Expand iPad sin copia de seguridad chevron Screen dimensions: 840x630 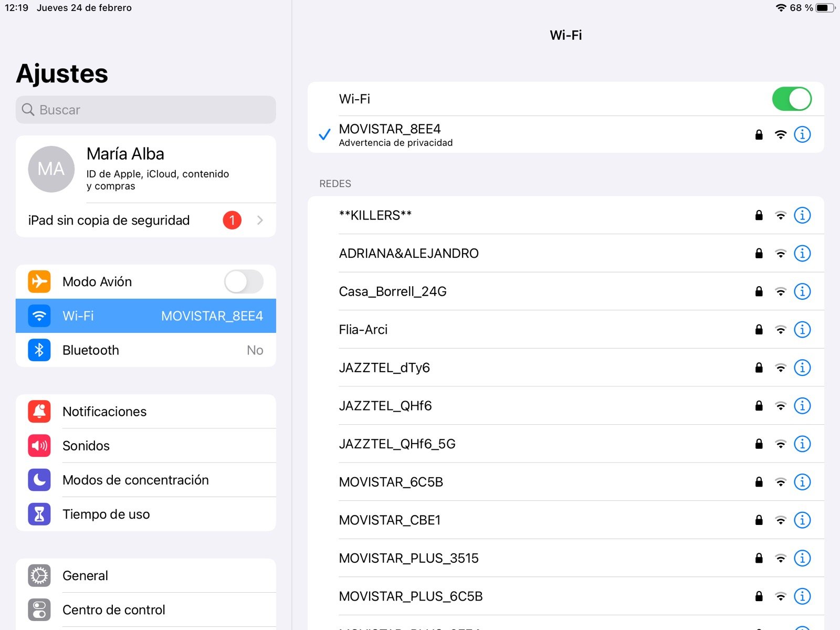260,220
